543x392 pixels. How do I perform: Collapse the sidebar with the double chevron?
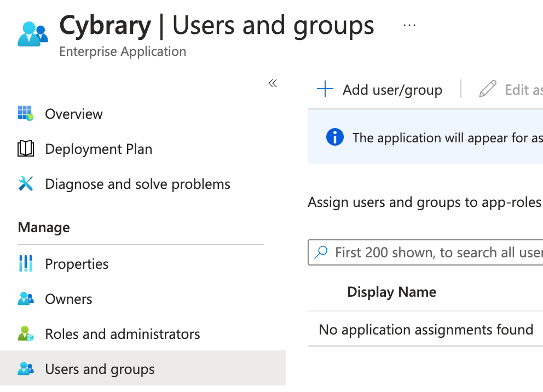pos(273,83)
